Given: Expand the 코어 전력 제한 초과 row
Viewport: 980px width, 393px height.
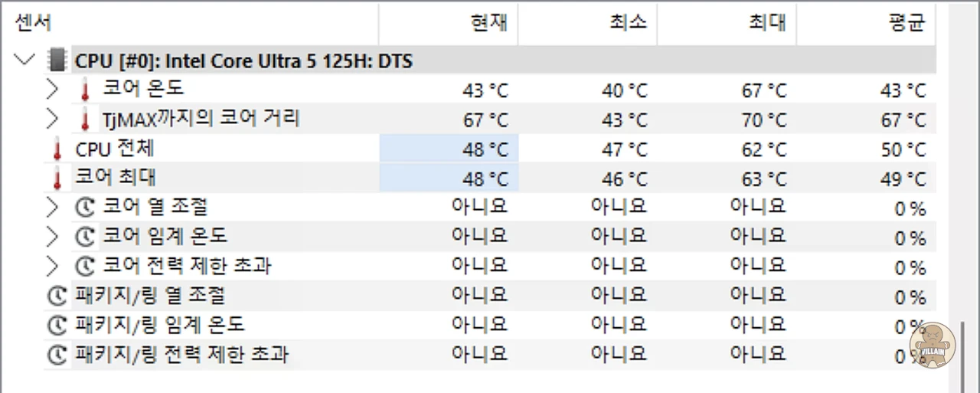Looking at the screenshot, I should (x=52, y=267).
